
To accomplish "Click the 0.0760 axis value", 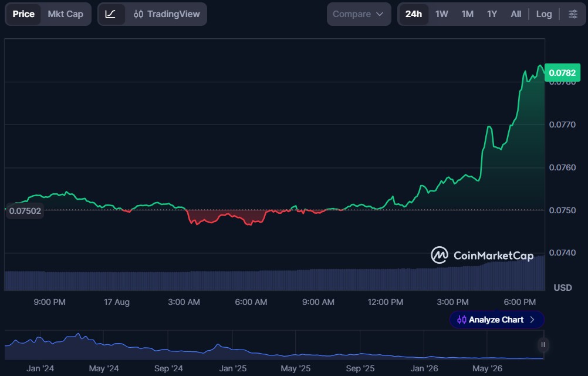I will click(562, 167).
